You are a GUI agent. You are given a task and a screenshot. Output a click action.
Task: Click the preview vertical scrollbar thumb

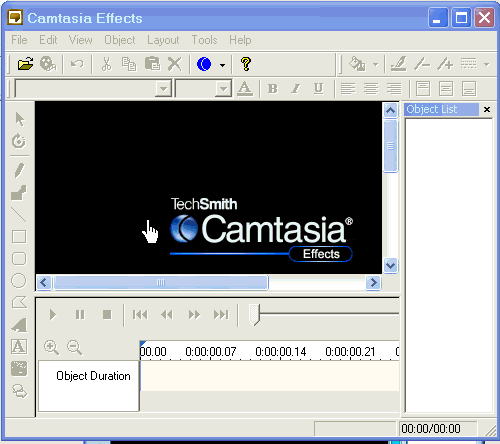click(390, 146)
